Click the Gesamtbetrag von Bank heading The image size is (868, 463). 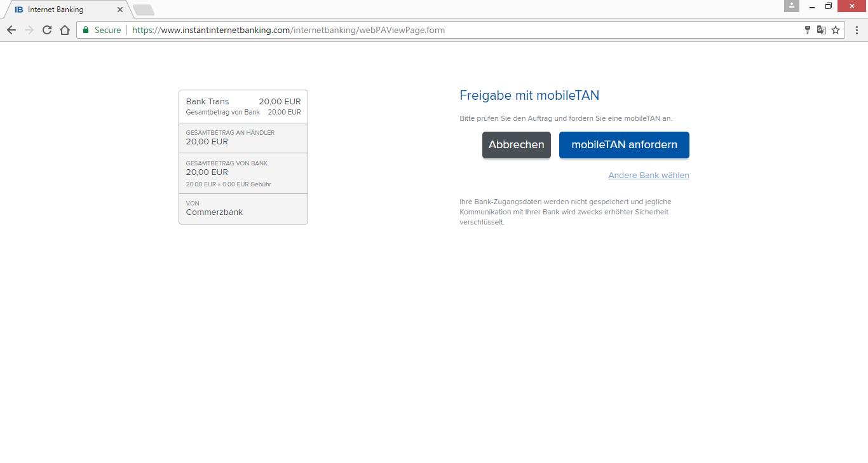(226, 163)
